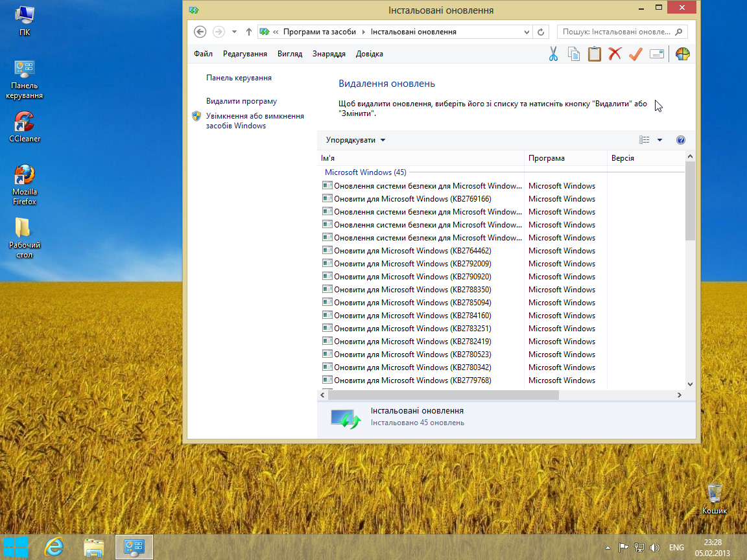Click the orange checkmark toolbar icon
Image resolution: width=747 pixels, height=560 pixels.
[635, 54]
